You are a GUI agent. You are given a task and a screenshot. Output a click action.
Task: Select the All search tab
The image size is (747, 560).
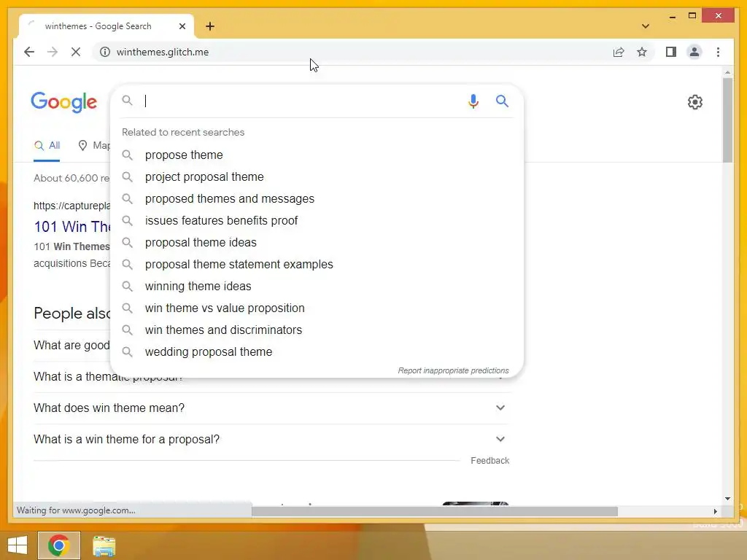(x=47, y=146)
